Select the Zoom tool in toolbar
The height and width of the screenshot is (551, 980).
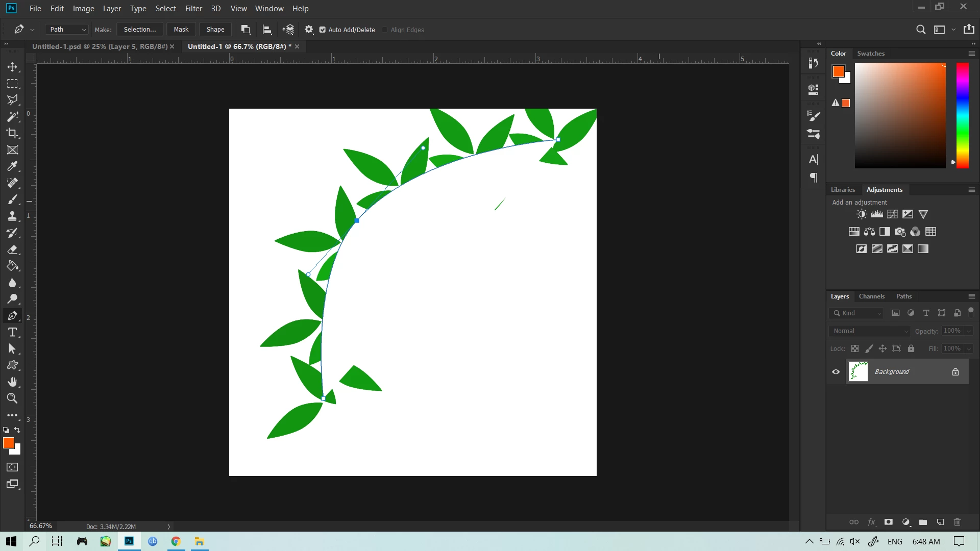(12, 398)
